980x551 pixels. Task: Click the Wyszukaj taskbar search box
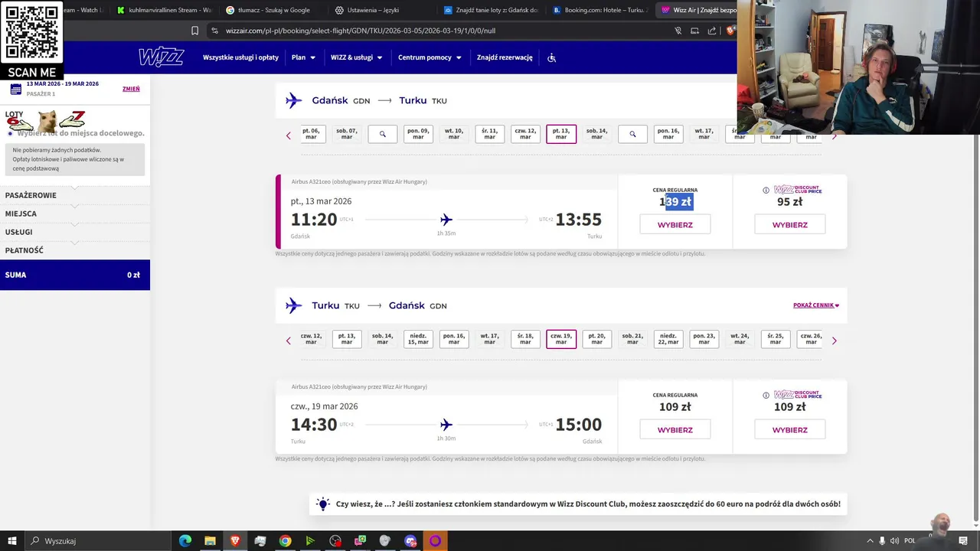pyautogui.click(x=97, y=541)
